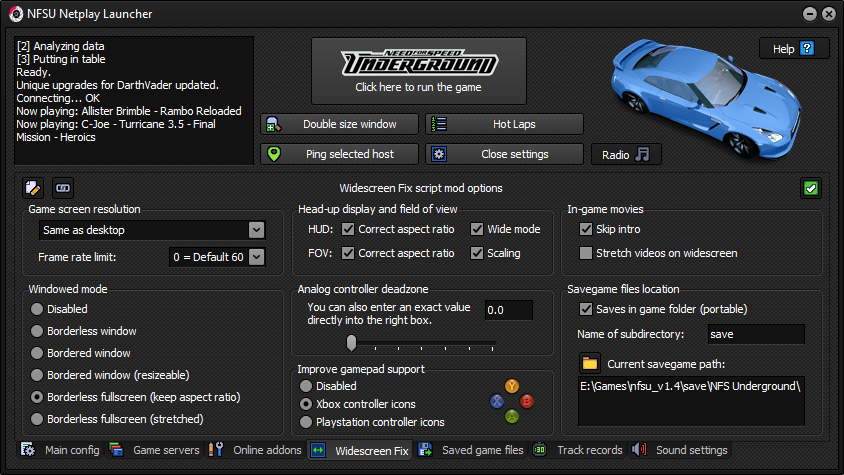Screen dimensions: 844x475
Task: Click the current savegame path box
Action: click(x=691, y=401)
